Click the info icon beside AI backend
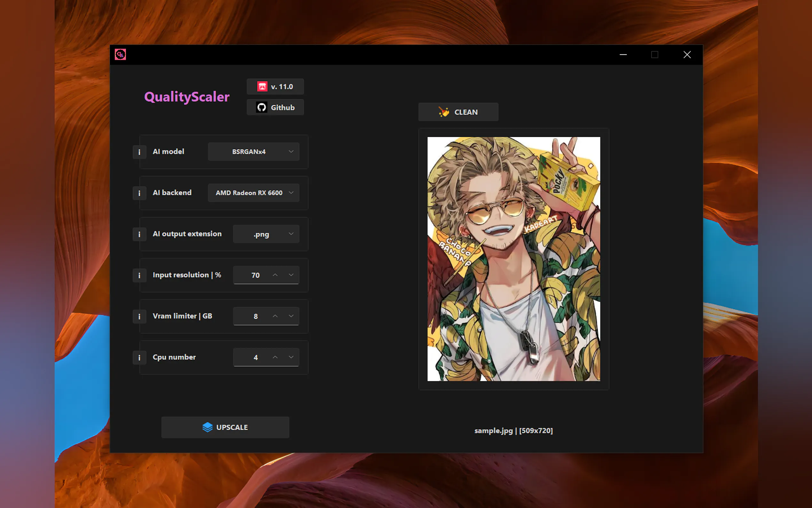Image resolution: width=812 pixels, height=508 pixels. coord(139,193)
